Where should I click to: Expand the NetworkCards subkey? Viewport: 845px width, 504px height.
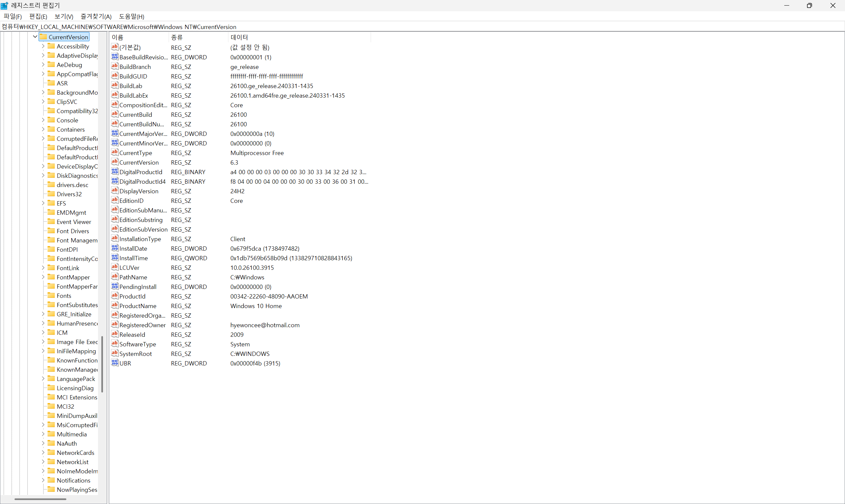[43, 452]
